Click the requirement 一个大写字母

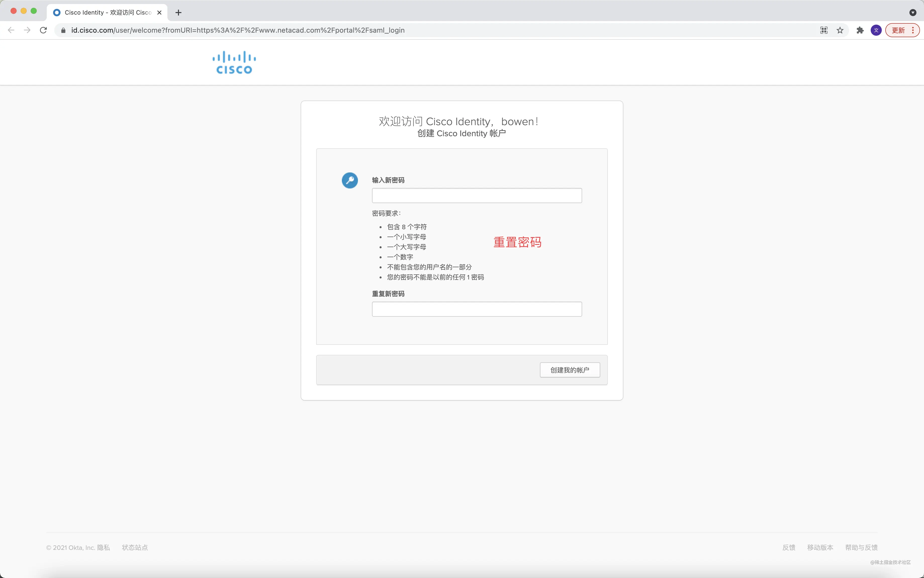406,247
